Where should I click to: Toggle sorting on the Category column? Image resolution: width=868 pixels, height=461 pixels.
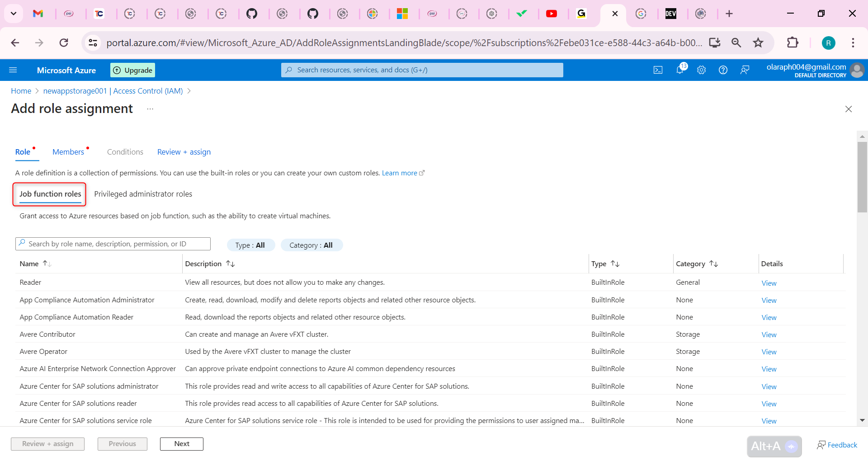pos(713,263)
